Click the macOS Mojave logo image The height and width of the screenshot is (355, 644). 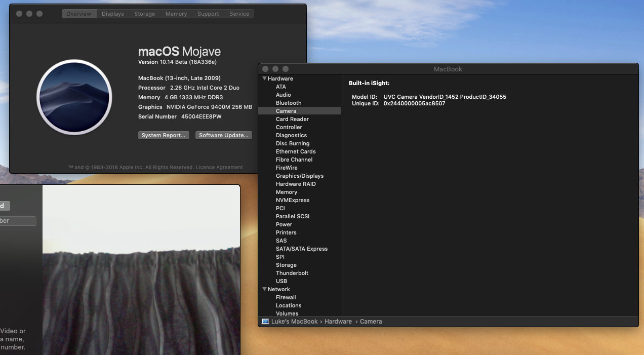tap(74, 97)
